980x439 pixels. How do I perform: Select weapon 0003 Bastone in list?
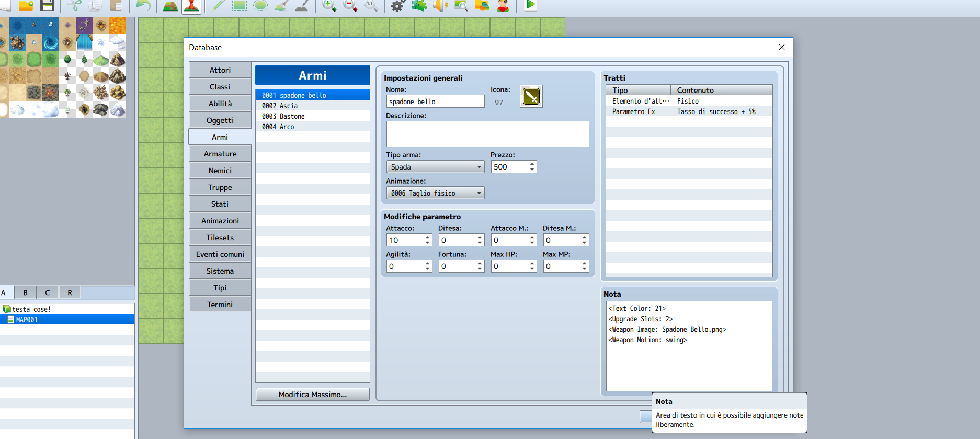pos(313,116)
